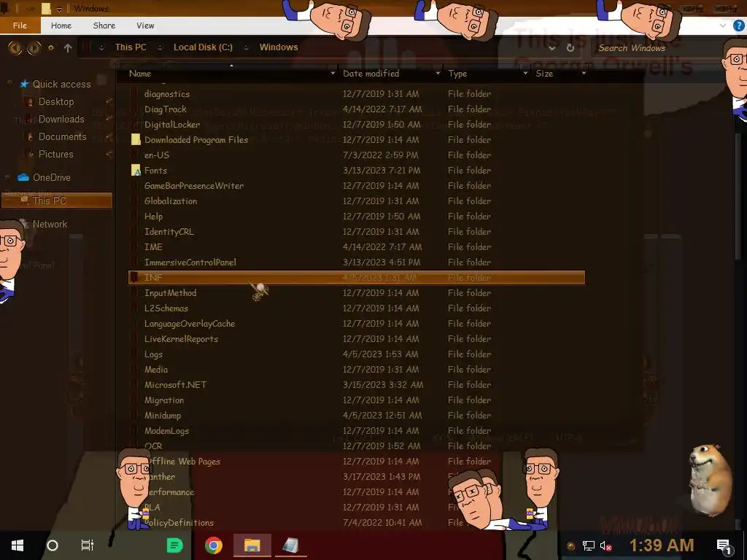Open the address bar history dropdown
This screenshot has width=747, height=560.
pos(551,48)
